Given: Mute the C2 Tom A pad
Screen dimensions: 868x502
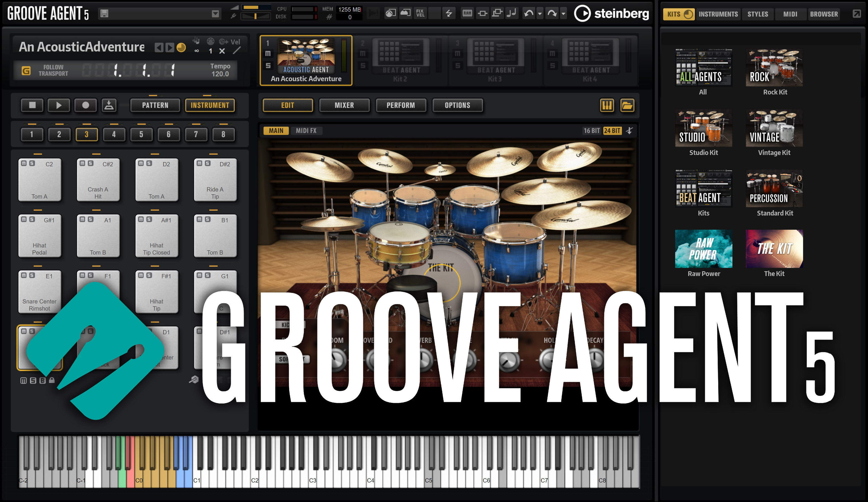Looking at the screenshot, I should pyautogui.click(x=24, y=163).
